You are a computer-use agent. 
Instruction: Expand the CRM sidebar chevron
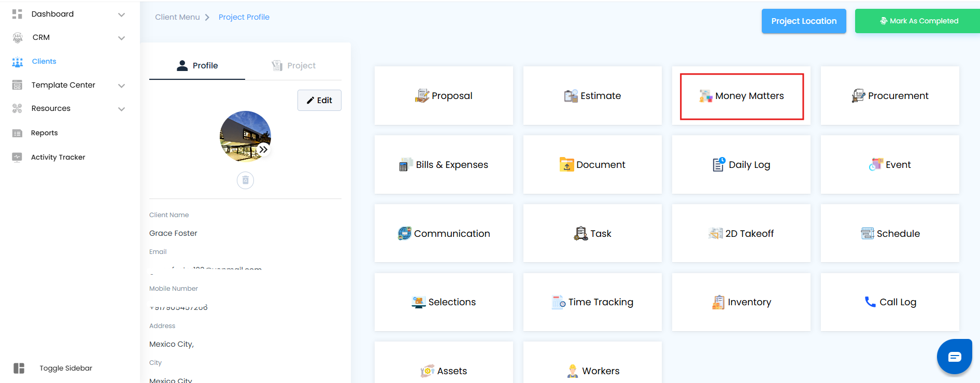pos(121,38)
